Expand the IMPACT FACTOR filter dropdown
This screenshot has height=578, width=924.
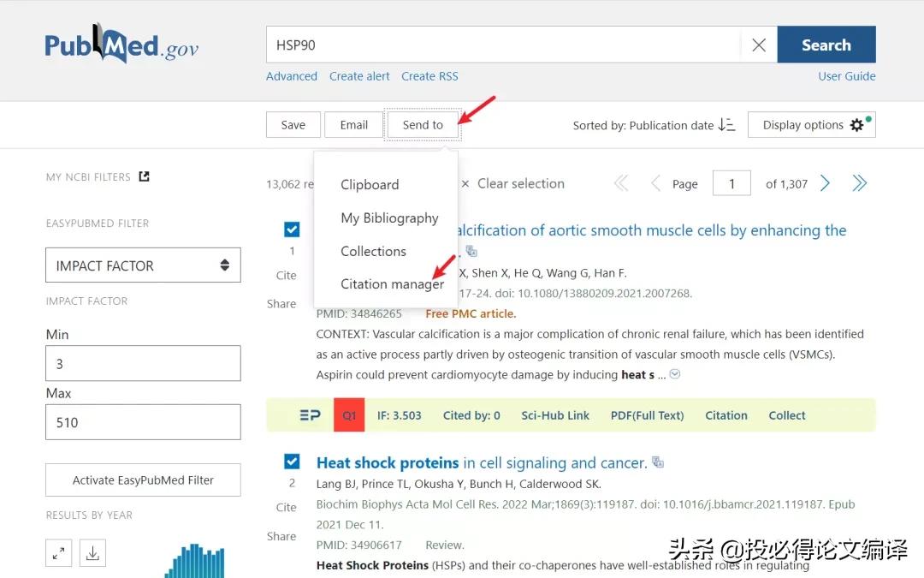[x=143, y=265]
